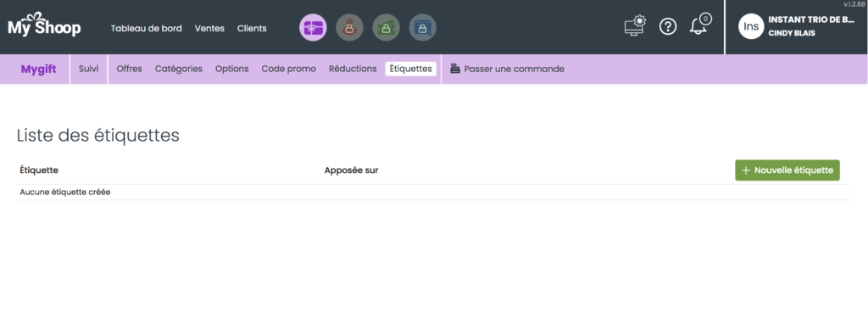
Task: Click the Aucune étiquette créée row
Action: pyautogui.click(x=433, y=192)
